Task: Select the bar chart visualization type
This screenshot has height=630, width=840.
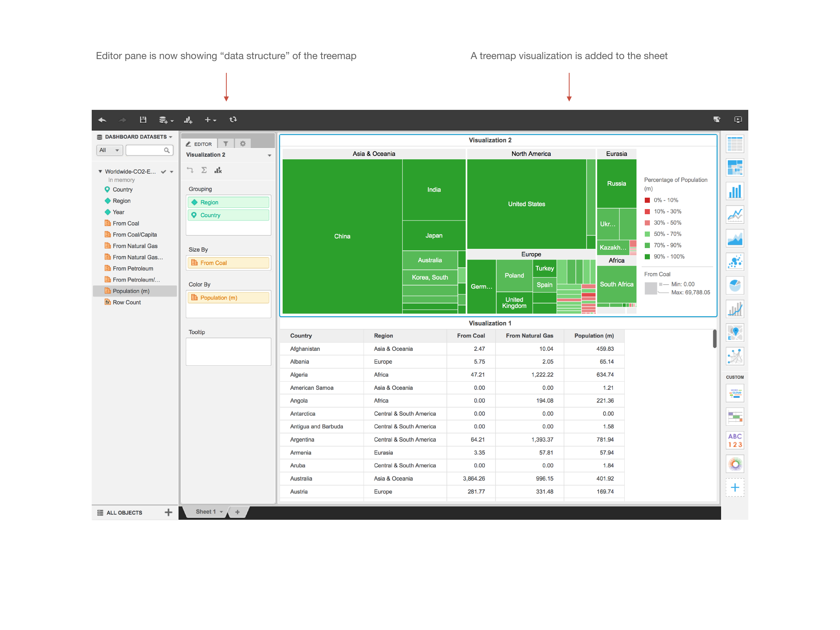Action: click(735, 191)
